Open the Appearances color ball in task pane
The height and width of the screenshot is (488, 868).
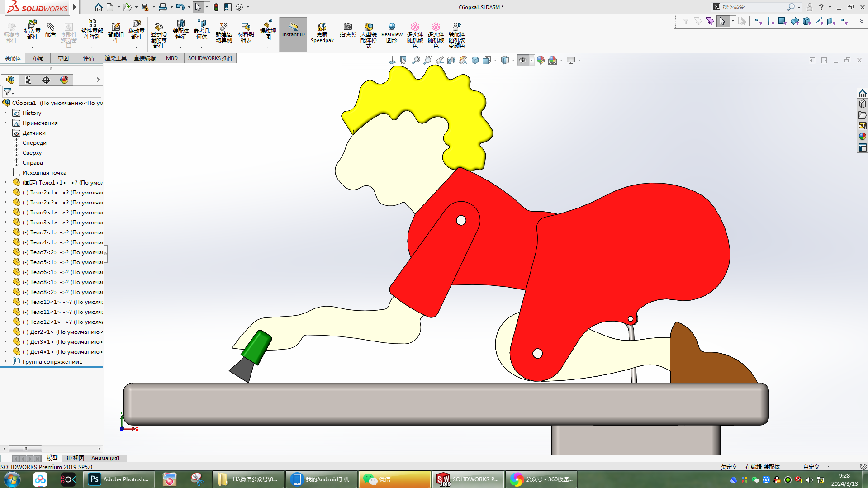click(x=863, y=137)
